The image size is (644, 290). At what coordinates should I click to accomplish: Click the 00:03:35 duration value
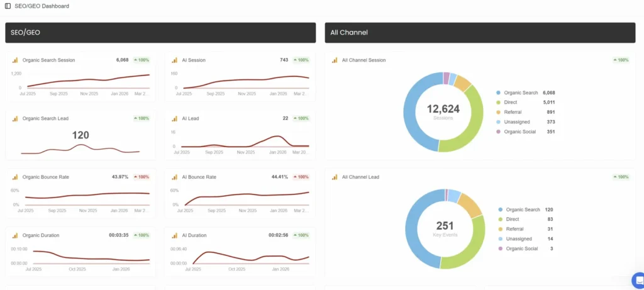pyautogui.click(x=119, y=235)
